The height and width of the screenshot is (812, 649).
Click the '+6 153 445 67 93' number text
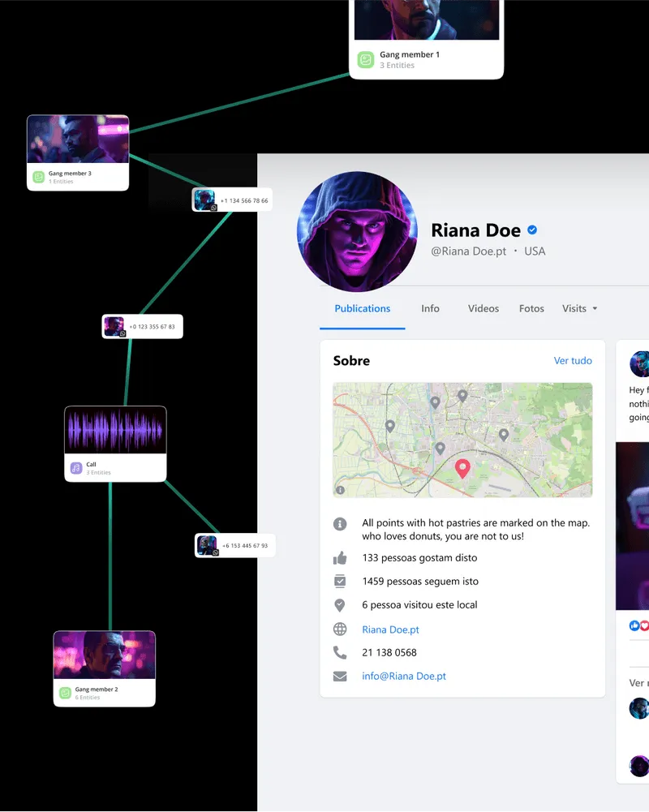click(x=245, y=546)
